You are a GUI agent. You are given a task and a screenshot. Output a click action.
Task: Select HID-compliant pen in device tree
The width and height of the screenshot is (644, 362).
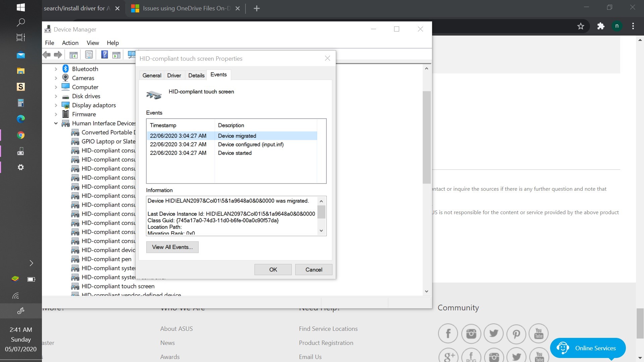[106, 259]
